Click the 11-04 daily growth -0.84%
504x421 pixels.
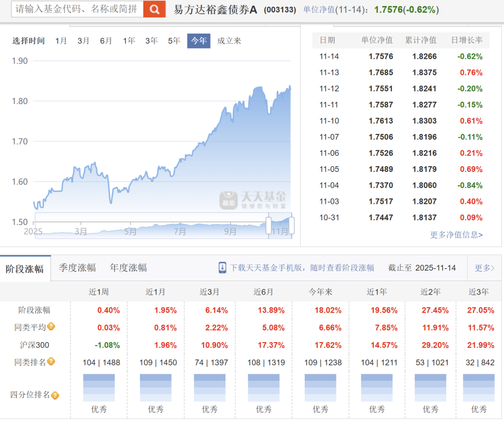click(470, 185)
